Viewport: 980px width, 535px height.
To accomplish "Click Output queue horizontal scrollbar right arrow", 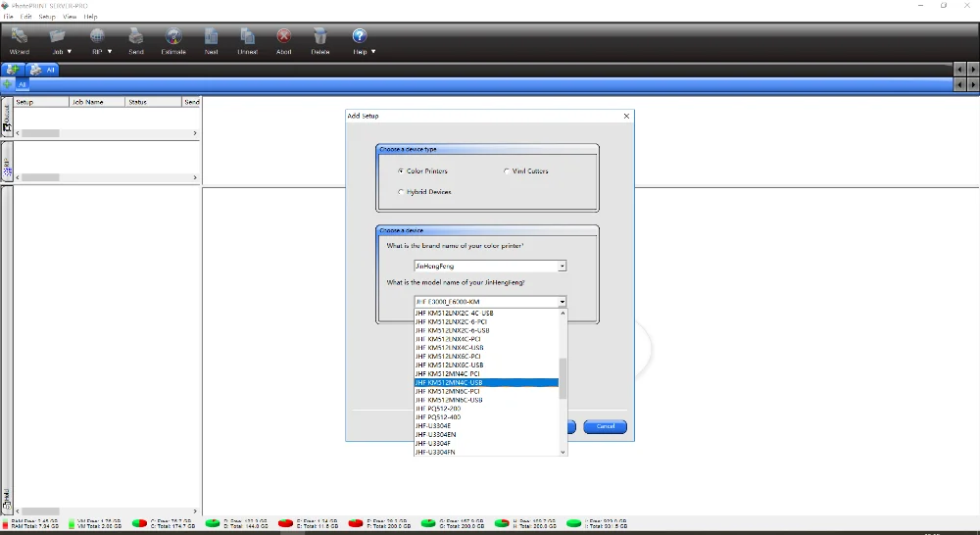I will [x=195, y=133].
